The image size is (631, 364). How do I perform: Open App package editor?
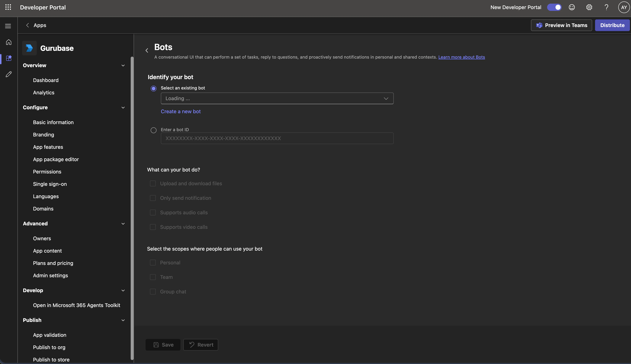[56, 159]
